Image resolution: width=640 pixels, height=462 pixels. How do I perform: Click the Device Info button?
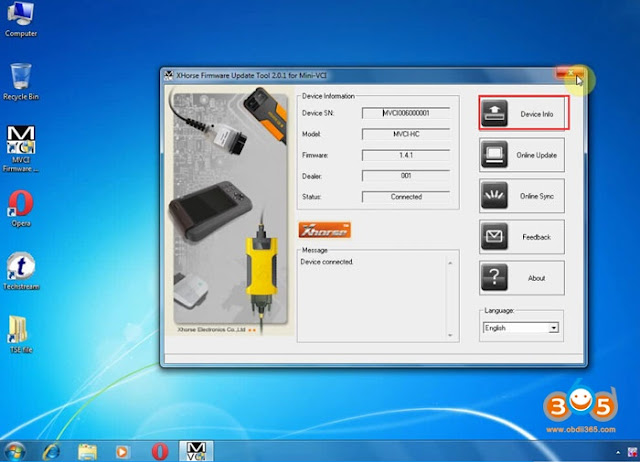(523, 113)
